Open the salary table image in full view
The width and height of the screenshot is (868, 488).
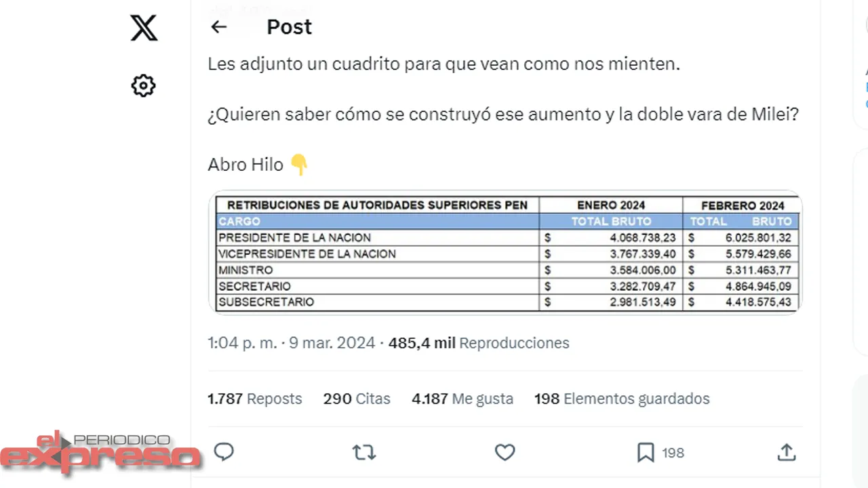(x=505, y=252)
